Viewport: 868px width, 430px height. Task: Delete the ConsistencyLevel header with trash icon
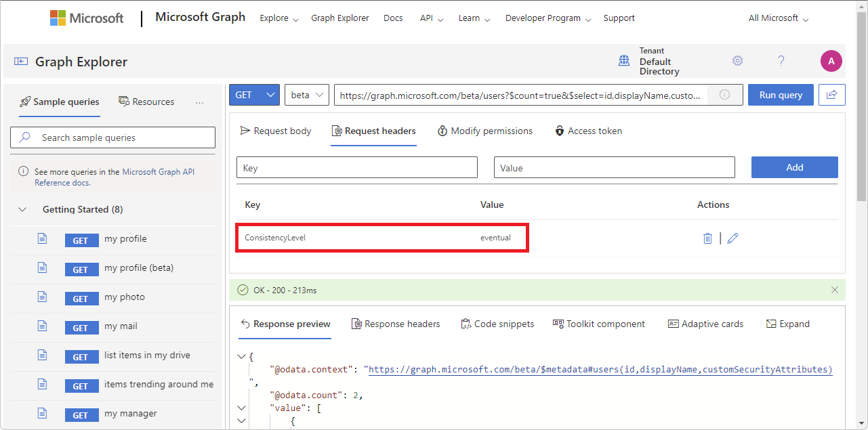[x=707, y=238]
